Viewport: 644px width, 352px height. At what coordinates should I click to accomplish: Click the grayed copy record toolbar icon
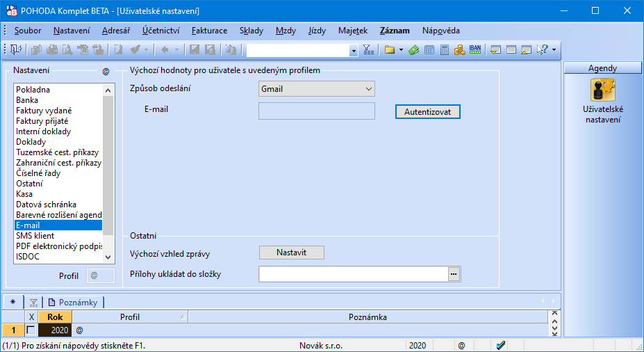pos(36,50)
